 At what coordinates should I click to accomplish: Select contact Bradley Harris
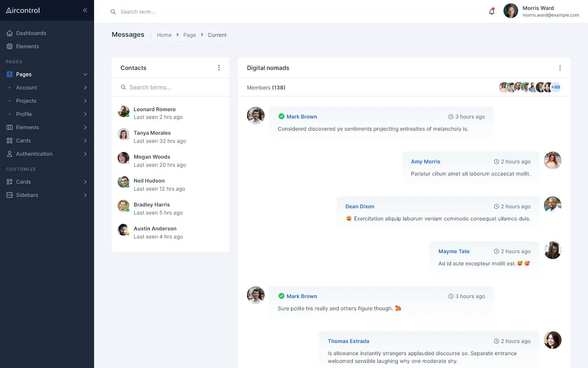click(x=171, y=209)
